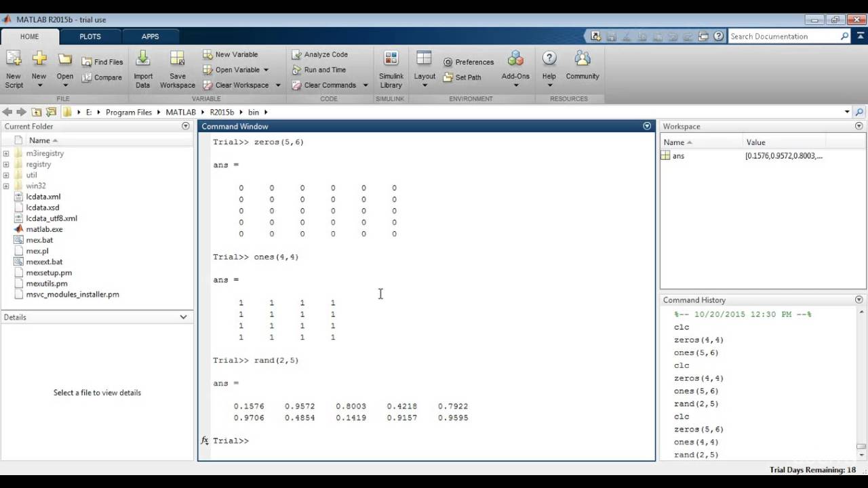Open the Community icon
The image size is (868, 488).
coord(583,59)
